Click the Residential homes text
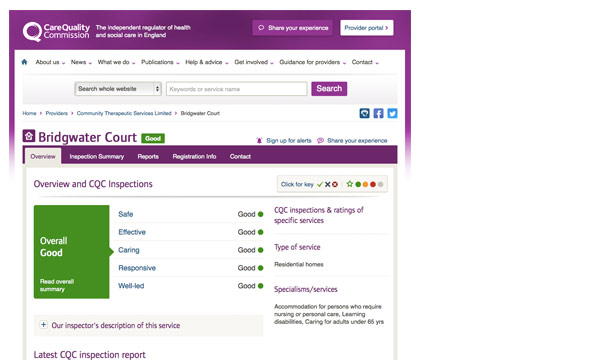Screen dimensions: 600x360 [299, 264]
